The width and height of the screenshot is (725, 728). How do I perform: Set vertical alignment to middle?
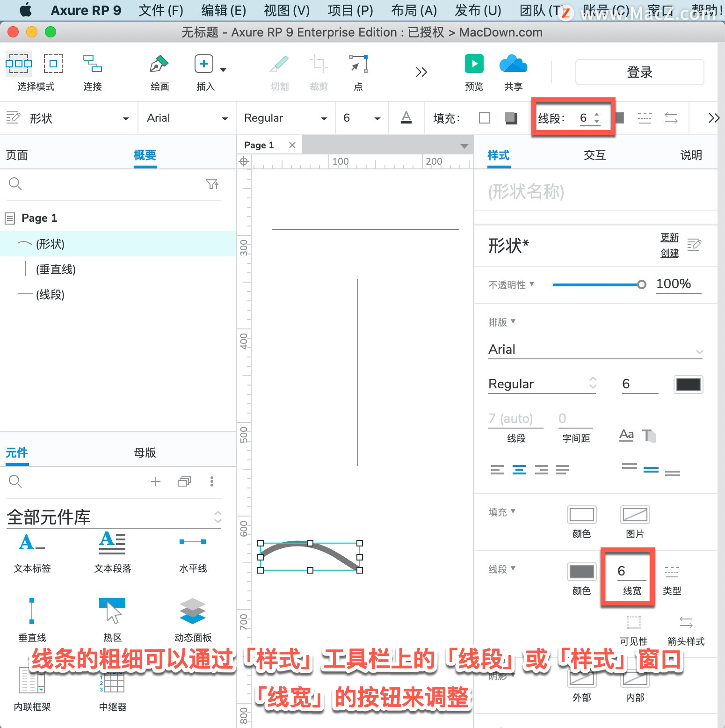pyautogui.click(x=651, y=470)
